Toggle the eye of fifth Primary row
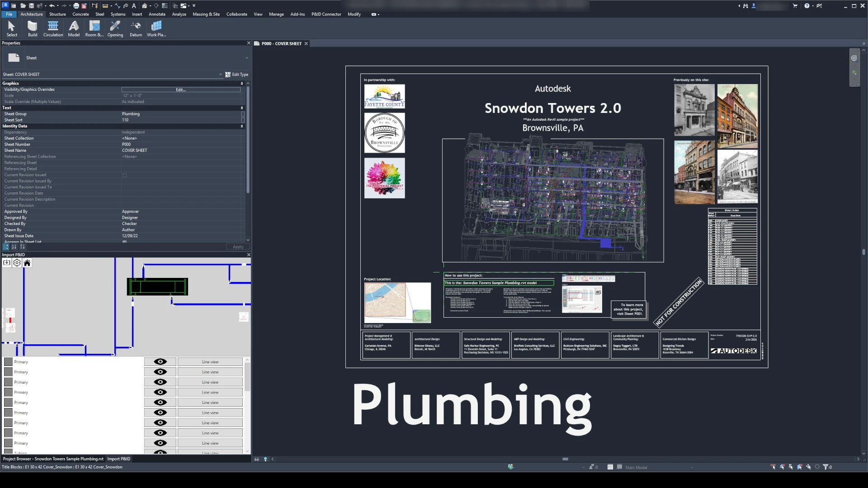 [x=160, y=402]
